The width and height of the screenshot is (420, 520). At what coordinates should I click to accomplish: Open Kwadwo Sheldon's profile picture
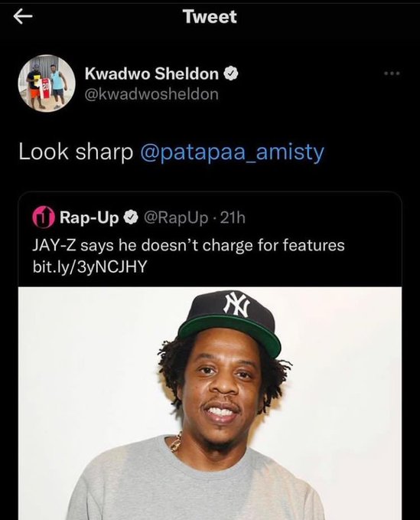point(47,83)
